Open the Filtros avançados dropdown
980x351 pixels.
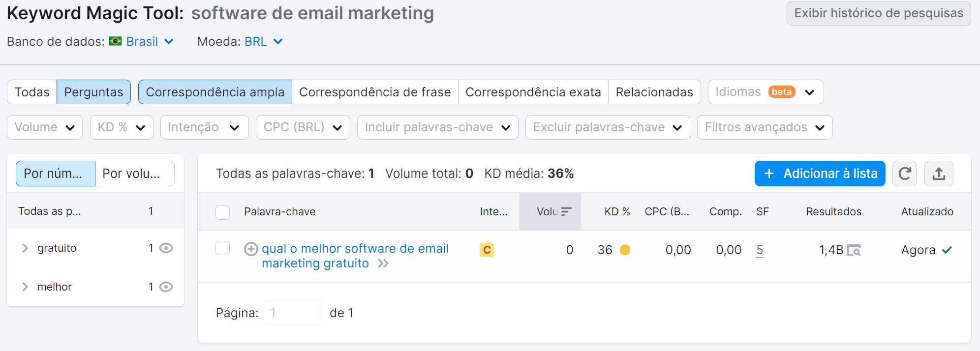[x=764, y=127]
